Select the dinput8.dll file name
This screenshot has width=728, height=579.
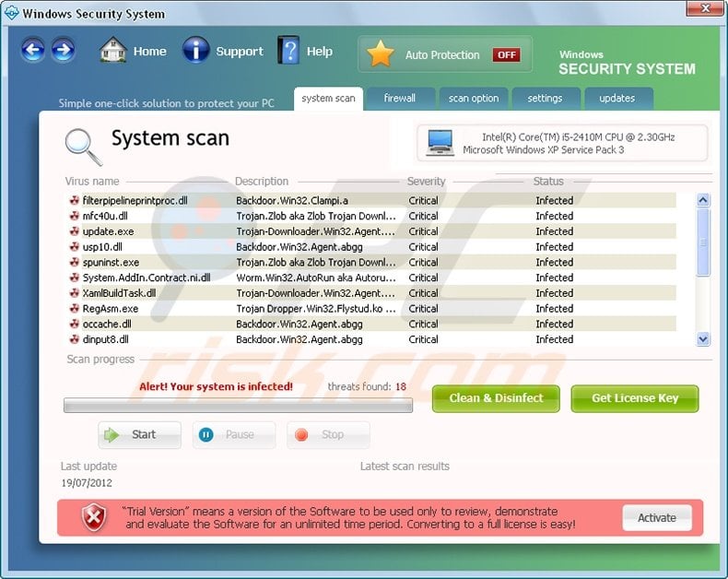(x=105, y=339)
